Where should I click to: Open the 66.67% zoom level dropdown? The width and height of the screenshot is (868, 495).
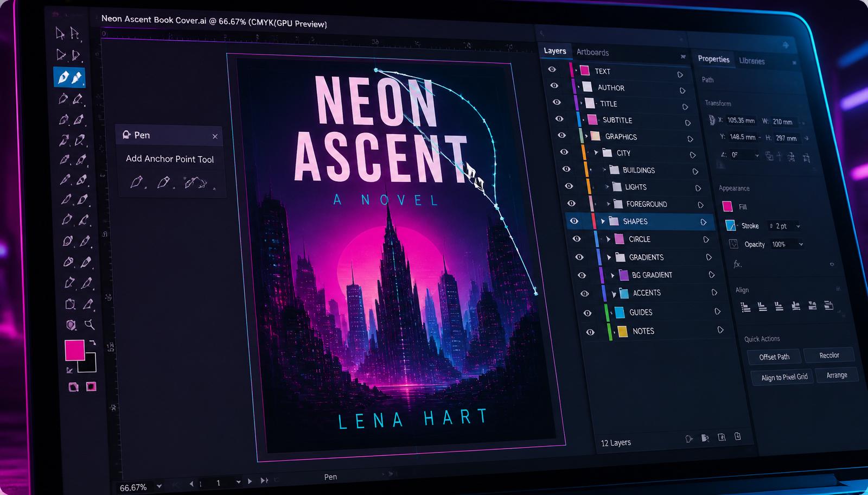click(x=159, y=486)
